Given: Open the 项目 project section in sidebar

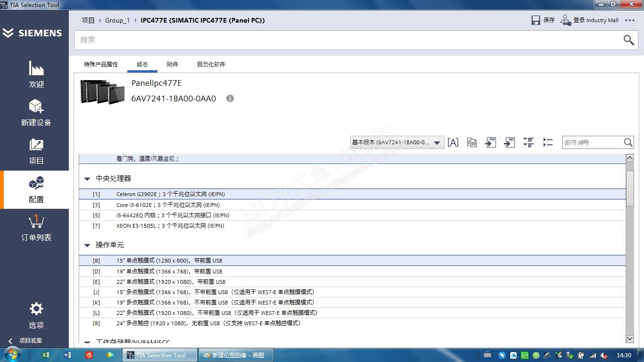Looking at the screenshot, I should (36, 151).
